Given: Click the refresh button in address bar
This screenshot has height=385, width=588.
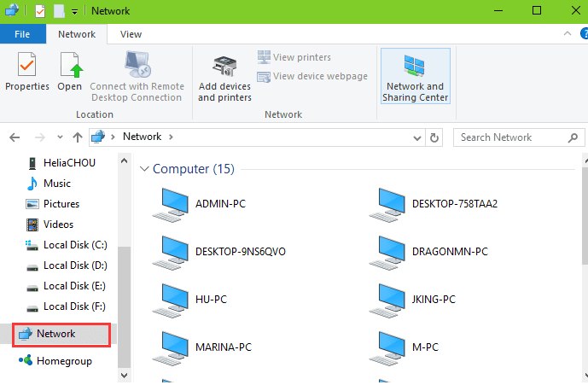Looking at the screenshot, I should [x=434, y=137].
